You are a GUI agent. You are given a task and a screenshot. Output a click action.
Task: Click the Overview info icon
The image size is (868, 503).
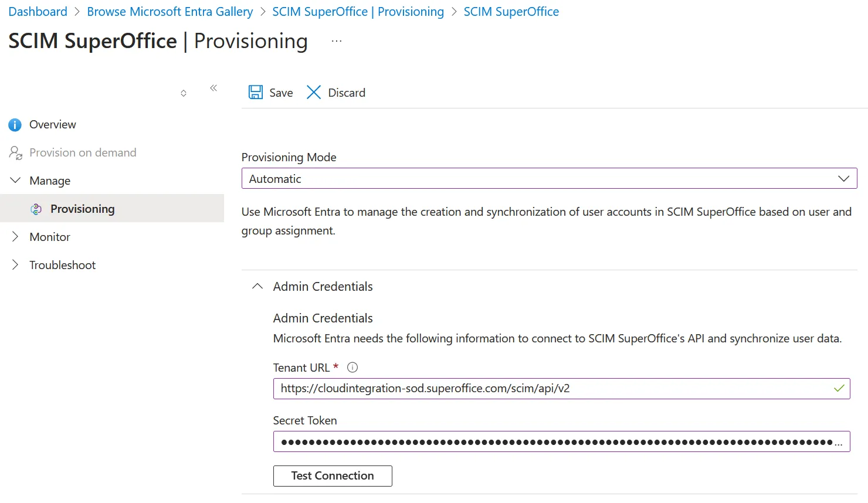tap(15, 125)
